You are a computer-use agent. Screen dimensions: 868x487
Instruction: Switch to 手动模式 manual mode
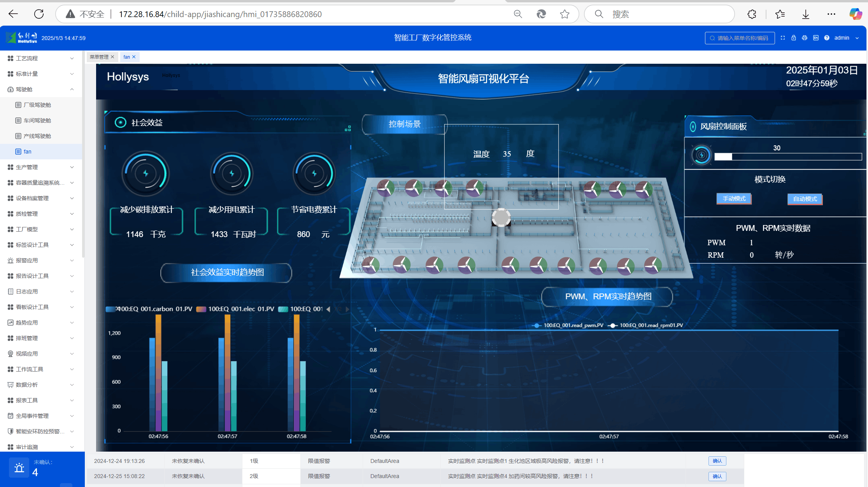coord(734,199)
